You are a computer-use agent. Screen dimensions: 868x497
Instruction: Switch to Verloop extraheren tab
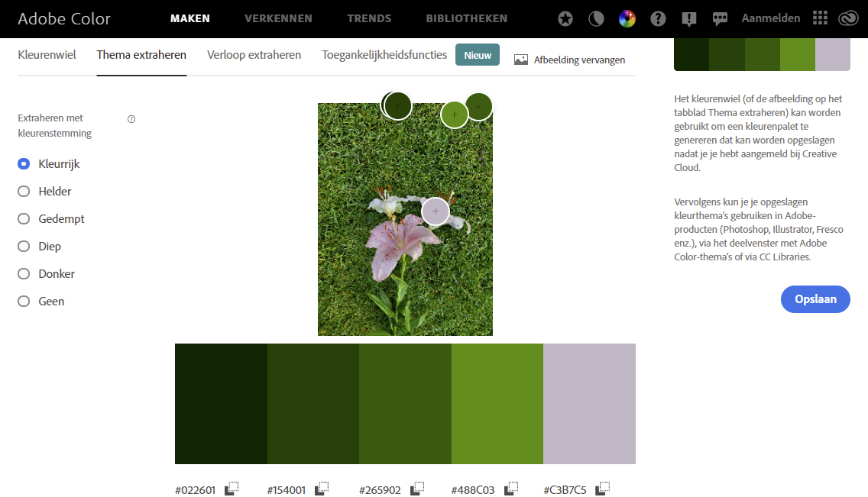[x=254, y=55]
